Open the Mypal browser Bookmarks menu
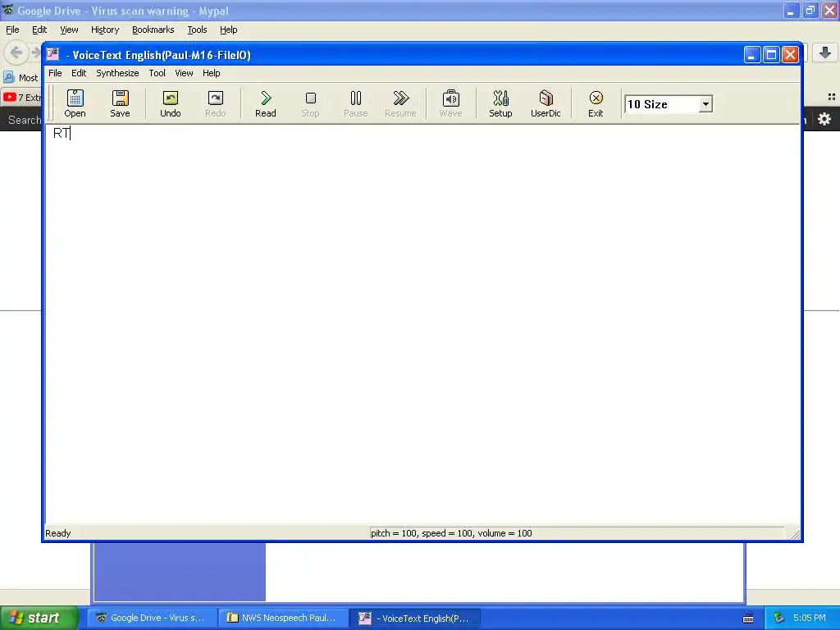Image resolution: width=840 pixels, height=630 pixels. click(153, 30)
